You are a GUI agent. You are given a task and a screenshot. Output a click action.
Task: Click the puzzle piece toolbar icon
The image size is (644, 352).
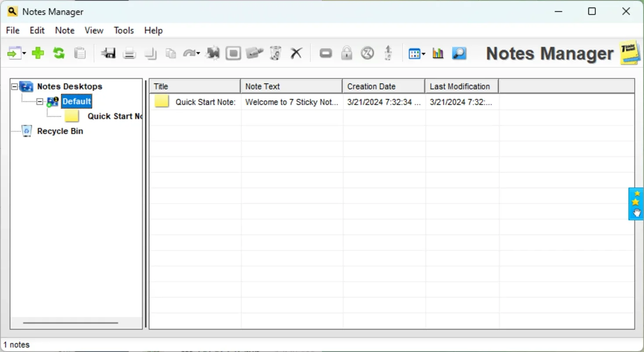(x=213, y=53)
